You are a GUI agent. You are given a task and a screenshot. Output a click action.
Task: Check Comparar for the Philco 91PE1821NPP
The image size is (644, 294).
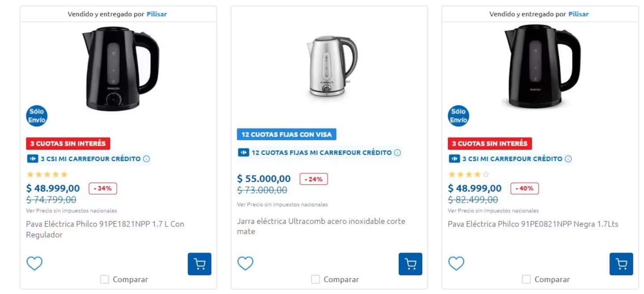click(x=105, y=279)
